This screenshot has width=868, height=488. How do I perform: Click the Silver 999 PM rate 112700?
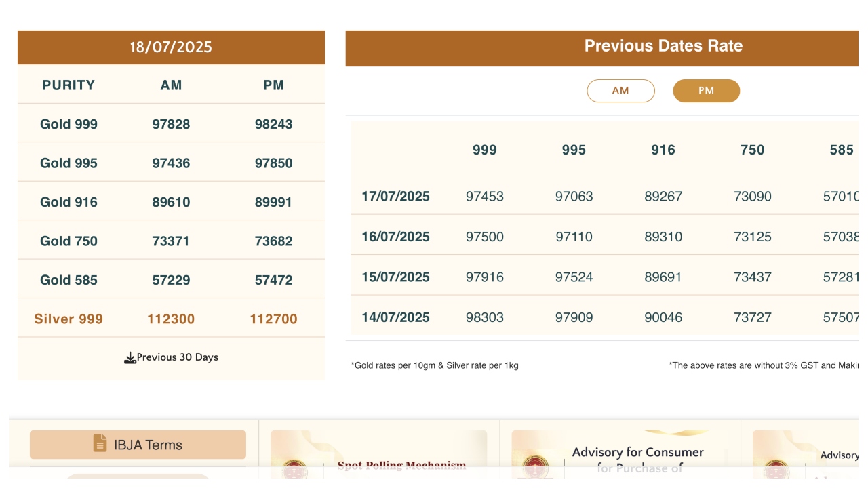[x=273, y=319]
